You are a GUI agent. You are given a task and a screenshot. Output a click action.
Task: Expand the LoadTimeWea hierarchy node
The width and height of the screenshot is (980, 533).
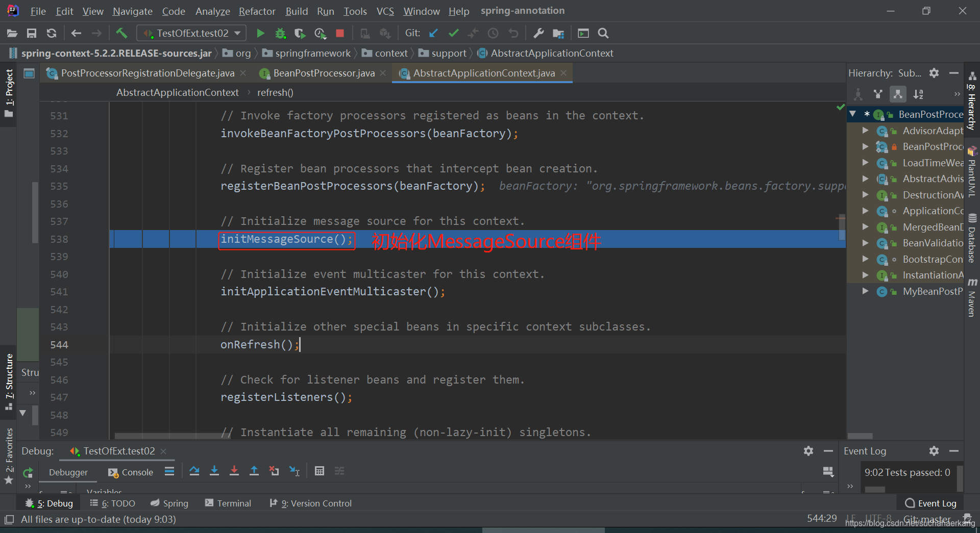[865, 163]
